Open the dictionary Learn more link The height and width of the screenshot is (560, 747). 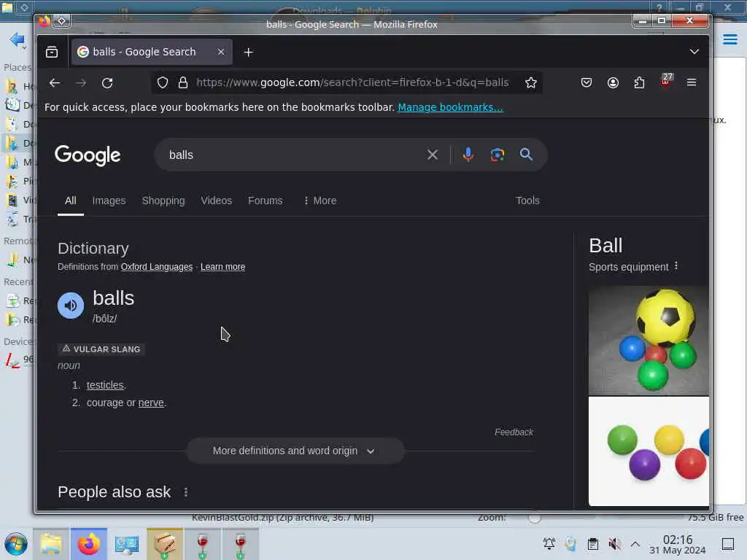223,267
